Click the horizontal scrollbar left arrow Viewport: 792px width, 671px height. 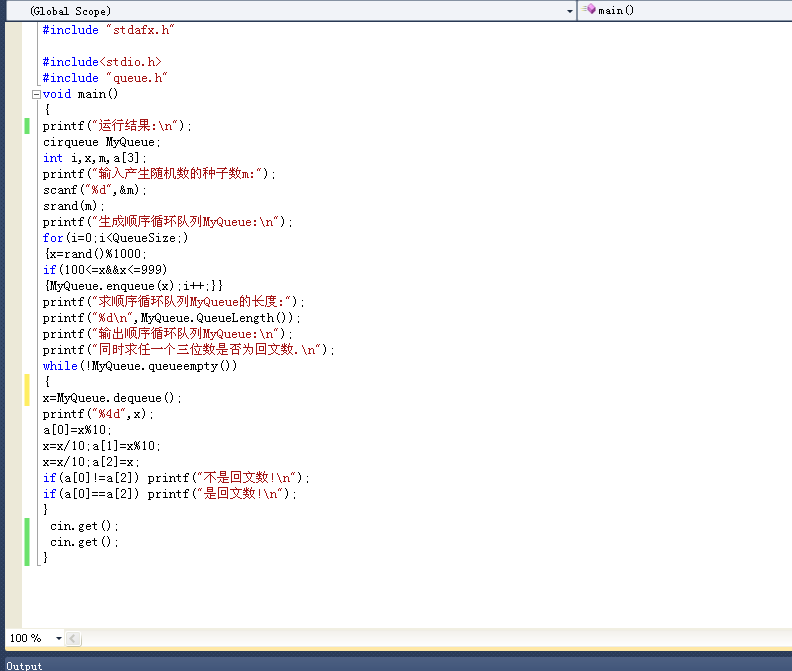74,638
